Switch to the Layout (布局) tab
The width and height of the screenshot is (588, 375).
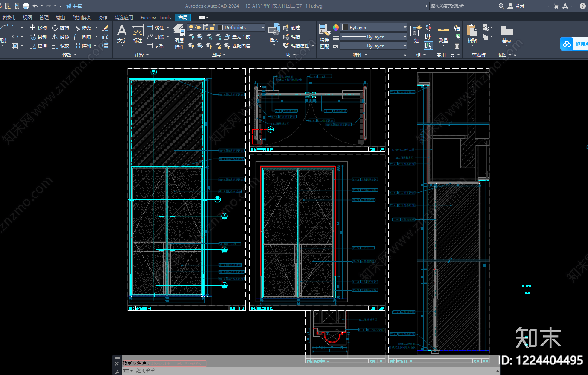coord(183,18)
